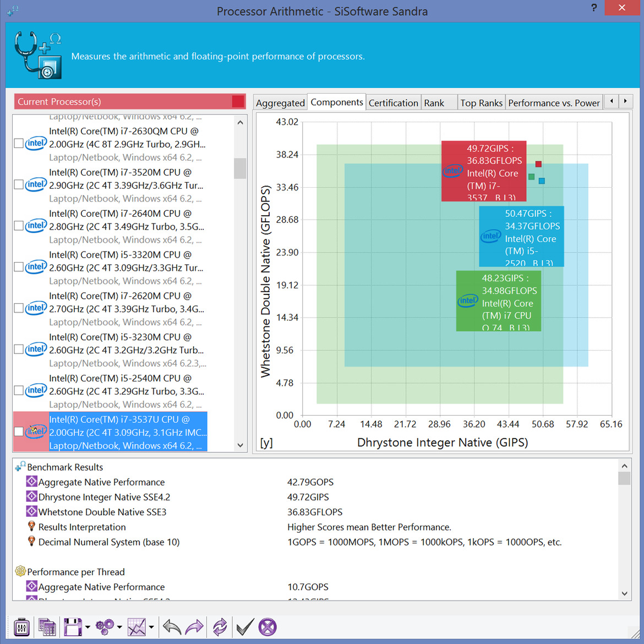Click Current Processor(s) header bar
Screen dimensions: 644x644
(x=130, y=101)
